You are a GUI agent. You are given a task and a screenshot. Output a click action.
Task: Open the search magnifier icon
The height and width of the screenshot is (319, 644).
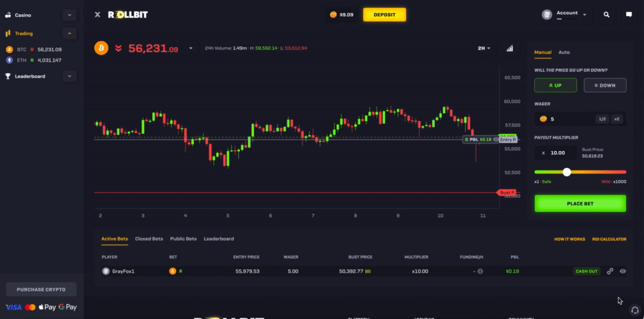pos(607,15)
